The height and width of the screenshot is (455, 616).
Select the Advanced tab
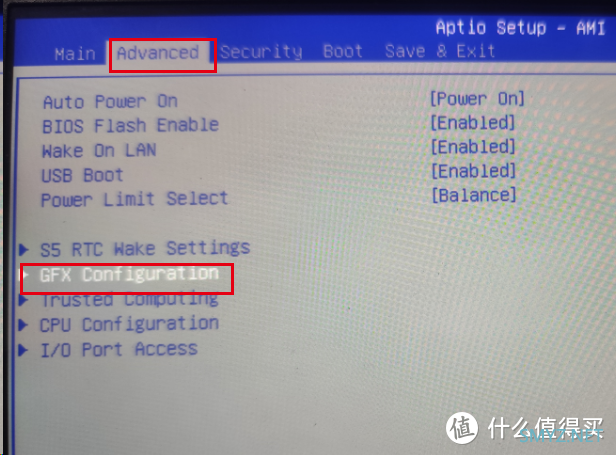pyautogui.click(x=158, y=53)
